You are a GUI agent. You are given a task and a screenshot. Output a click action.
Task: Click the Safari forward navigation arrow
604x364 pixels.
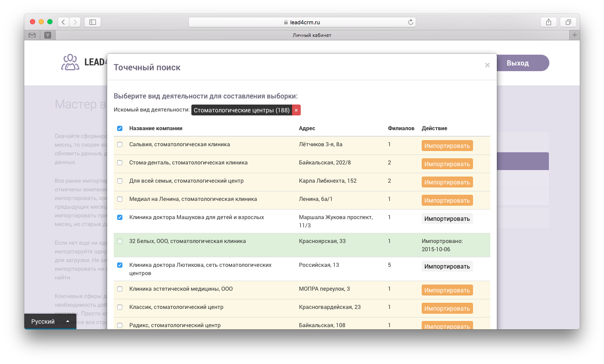pyautogui.click(x=75, y=22)
